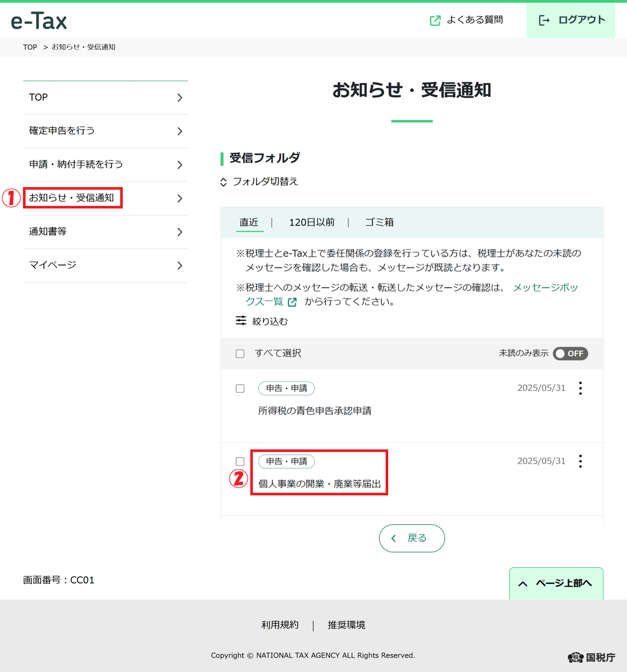
Task: Switch to the ゴミ箱 tab
Action: click(379, 223)
